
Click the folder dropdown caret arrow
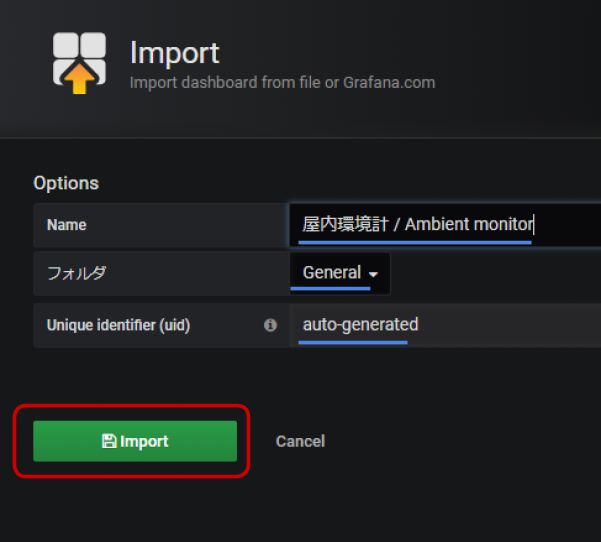(373, 274)
